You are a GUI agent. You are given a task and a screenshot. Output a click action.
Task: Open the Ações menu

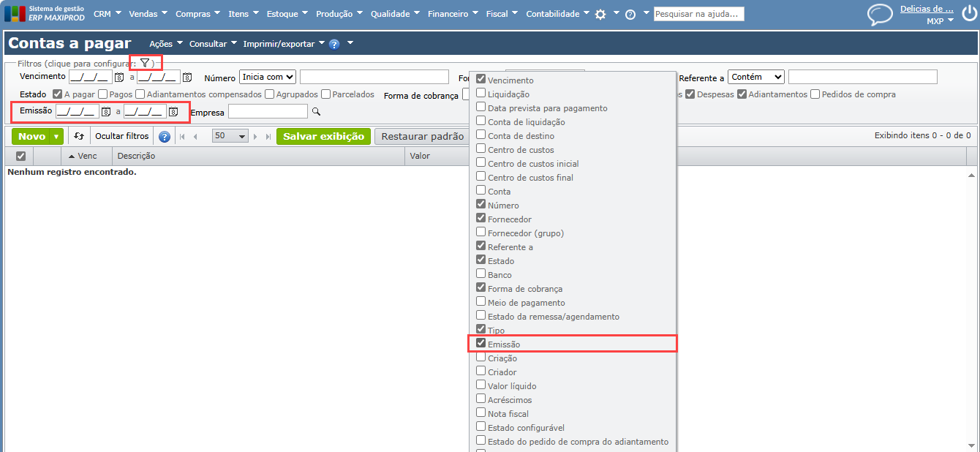[165, 44]
